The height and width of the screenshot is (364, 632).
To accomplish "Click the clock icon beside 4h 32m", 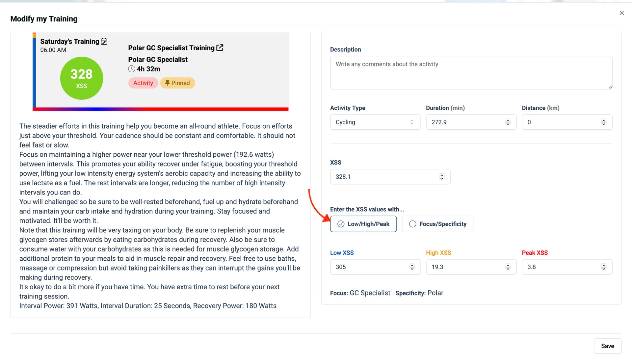I will tap(132, 69).
